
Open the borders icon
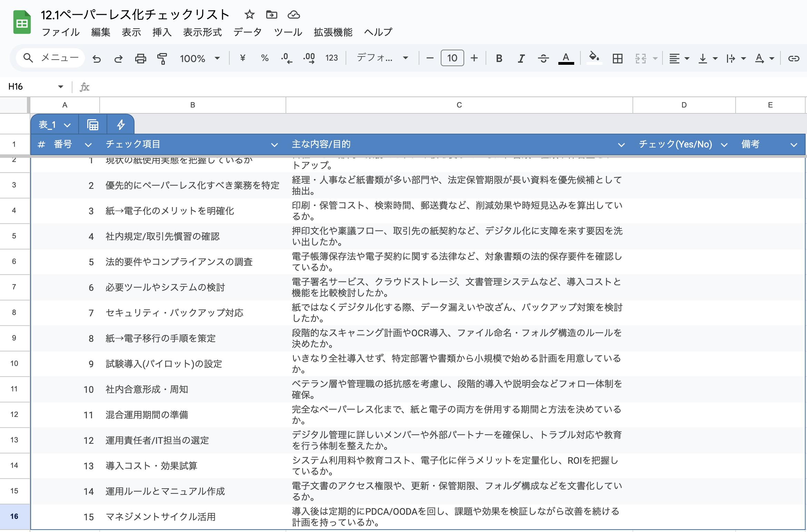617,58
